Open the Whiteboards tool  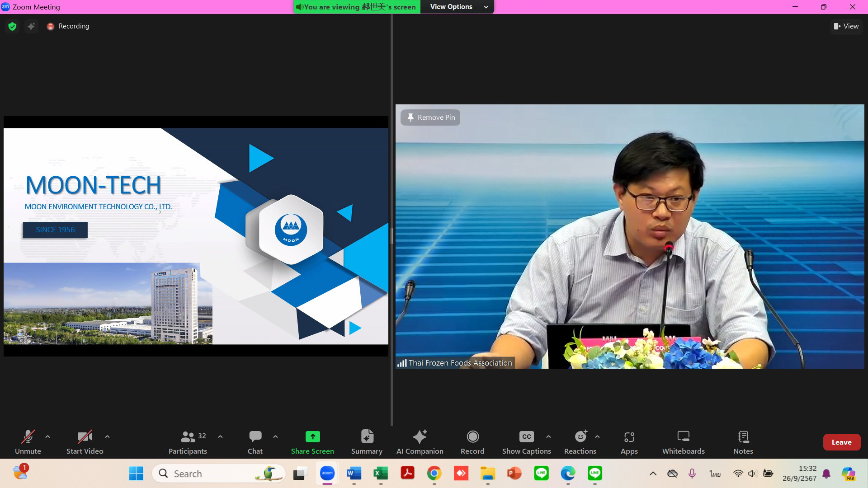coord(683,441)
